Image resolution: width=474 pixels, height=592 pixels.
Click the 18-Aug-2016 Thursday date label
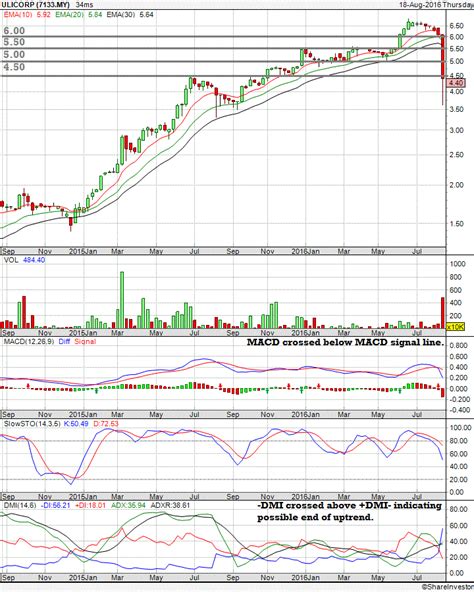point(436,5)
